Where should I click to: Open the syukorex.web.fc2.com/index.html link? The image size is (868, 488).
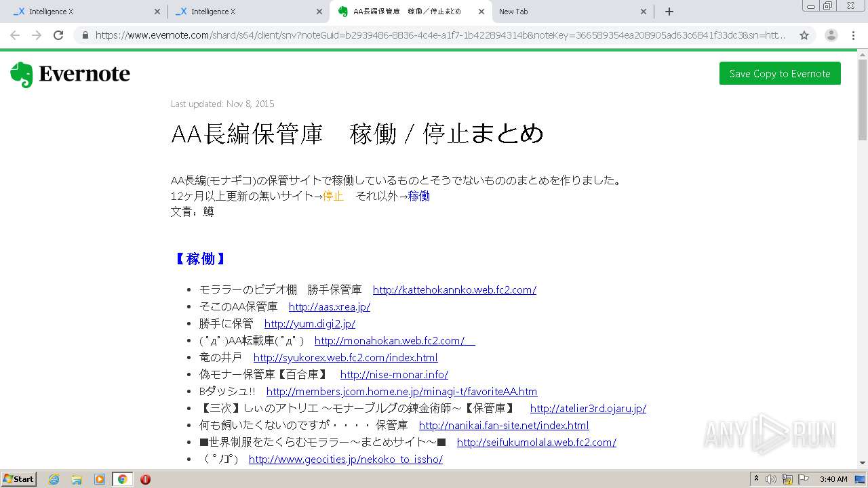[345, 358]
